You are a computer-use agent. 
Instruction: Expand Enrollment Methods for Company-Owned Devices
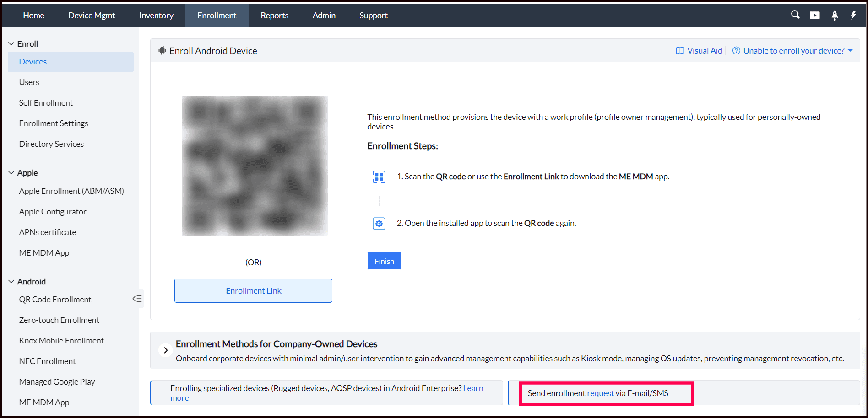click(x=166, y=350)
